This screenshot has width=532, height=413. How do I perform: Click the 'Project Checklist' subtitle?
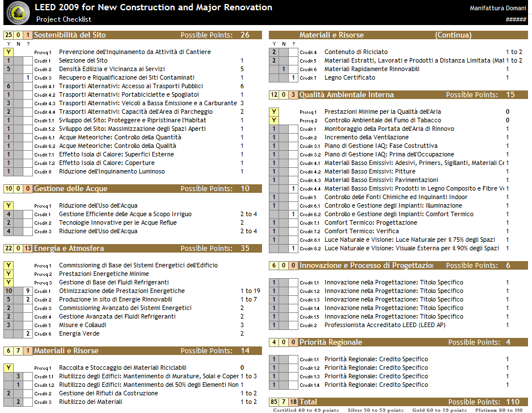[64, 19]
